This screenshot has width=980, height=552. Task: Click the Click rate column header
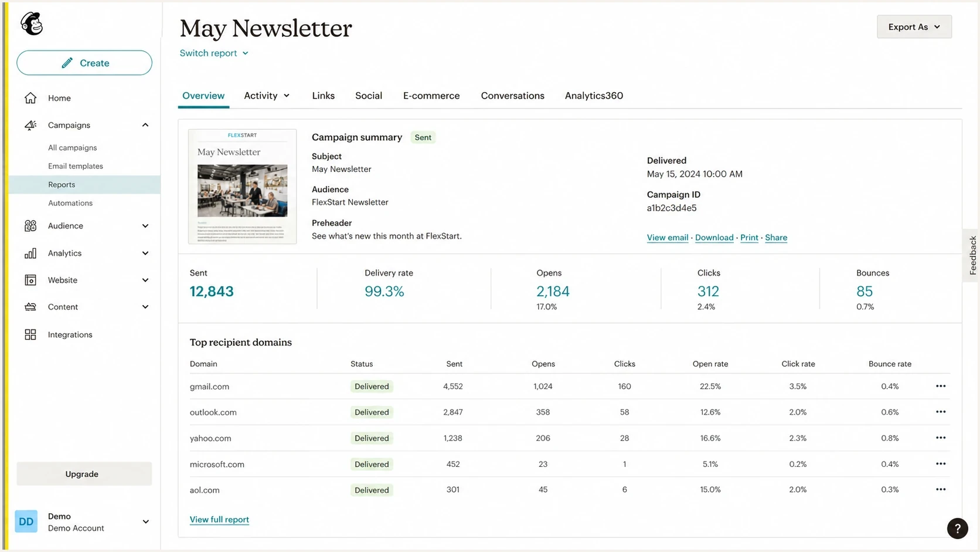[798, 364]
